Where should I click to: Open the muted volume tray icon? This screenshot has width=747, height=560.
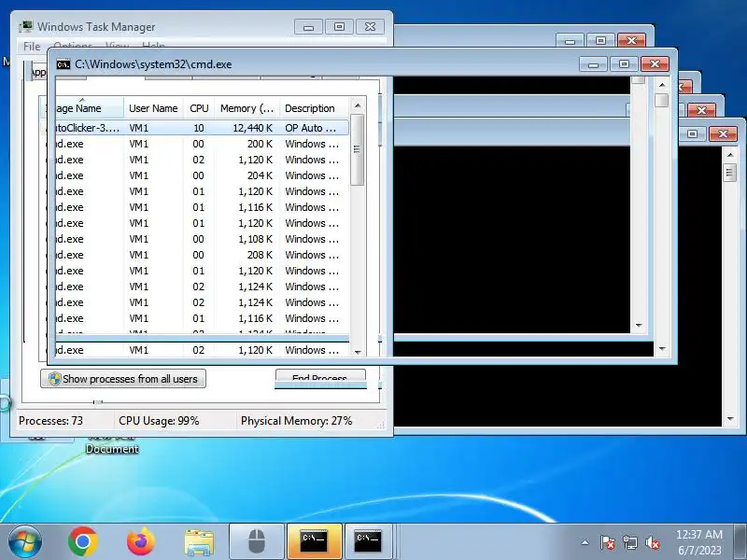(x=652, y=542)
